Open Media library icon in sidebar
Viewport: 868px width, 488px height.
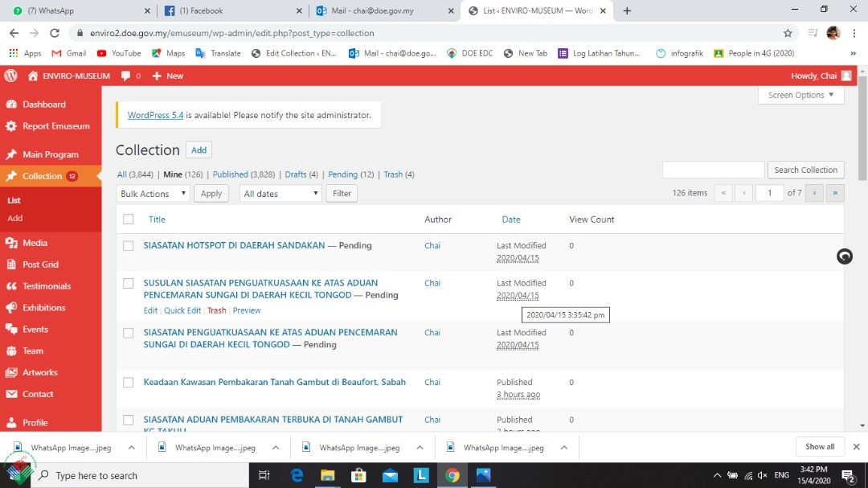click(11, 243)
